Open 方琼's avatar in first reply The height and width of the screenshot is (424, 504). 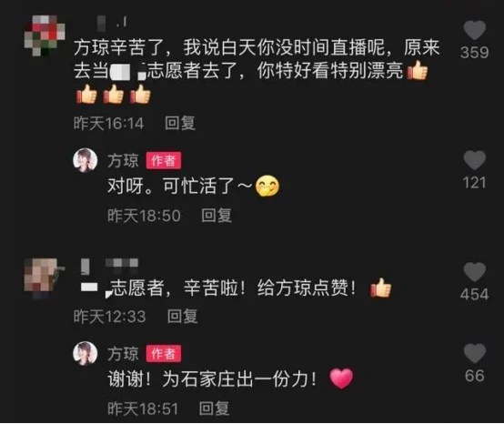coord(86,160)
